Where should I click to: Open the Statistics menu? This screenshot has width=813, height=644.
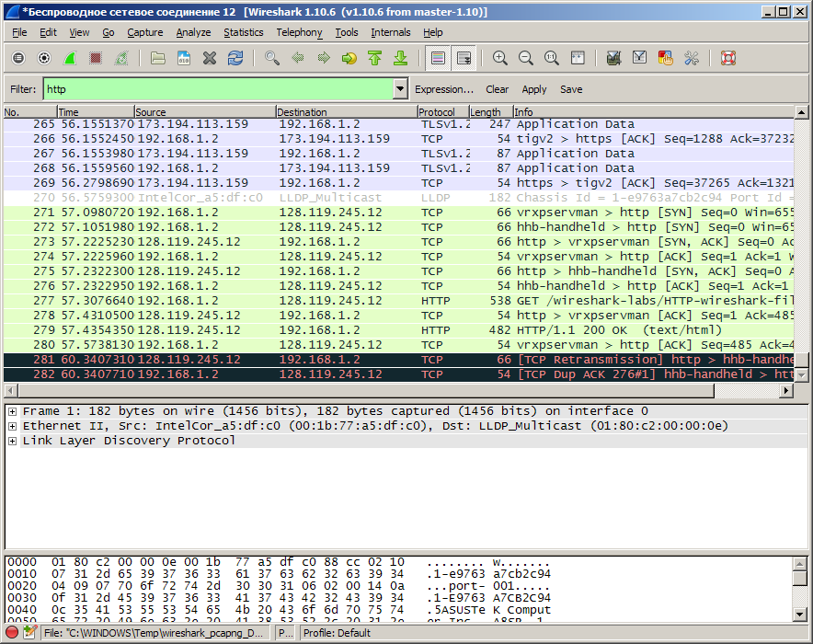click(243, 33)
